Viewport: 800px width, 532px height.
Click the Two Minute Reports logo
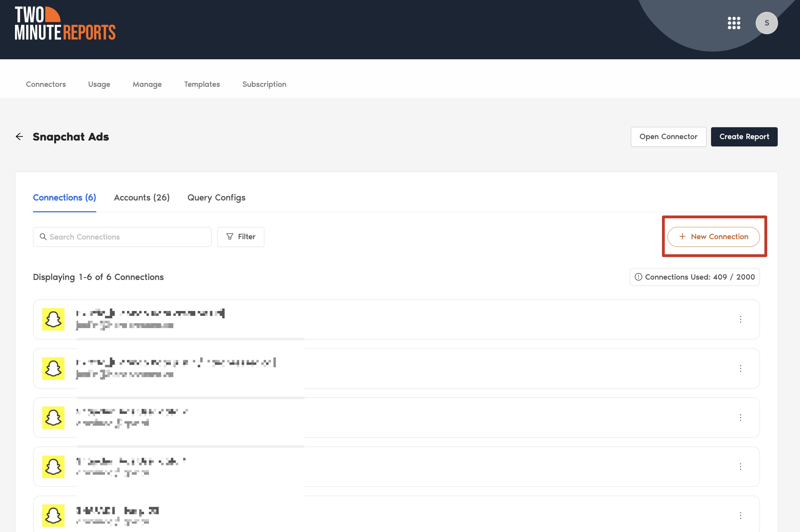pos(65,23)
